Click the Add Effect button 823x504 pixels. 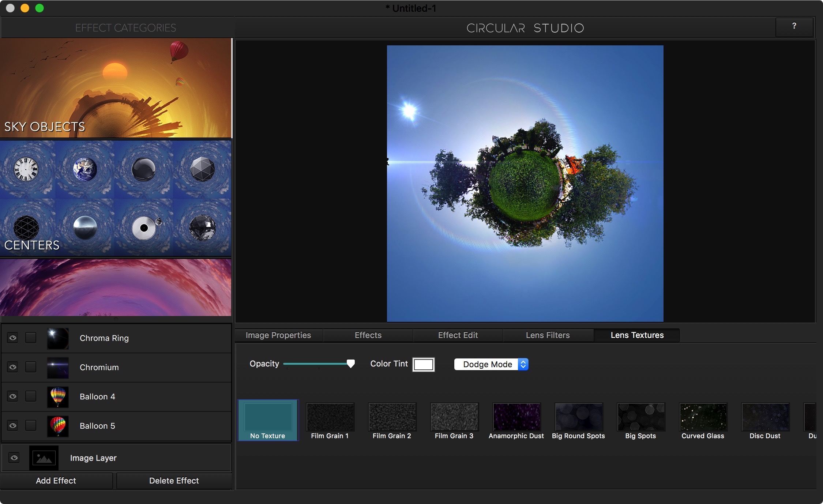coord(56,481)
